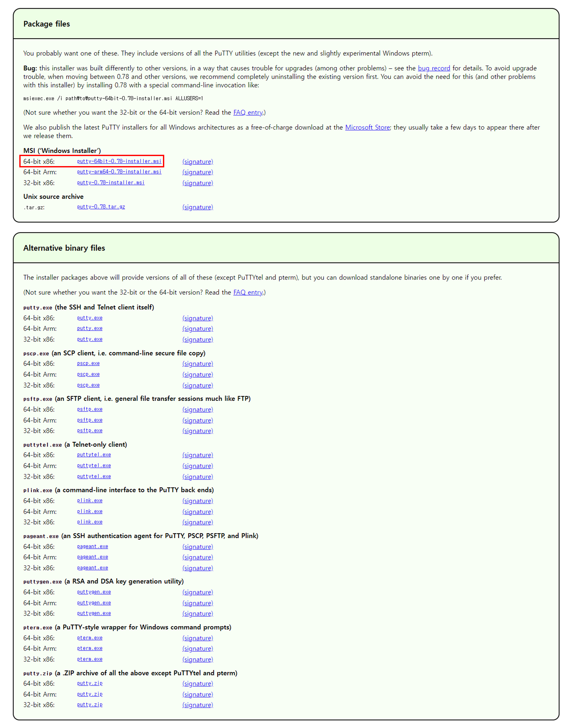Open the signature for the 64-bit x86 MSI installer
This screenshot has height=728, width=572.
tap(198, 161)
